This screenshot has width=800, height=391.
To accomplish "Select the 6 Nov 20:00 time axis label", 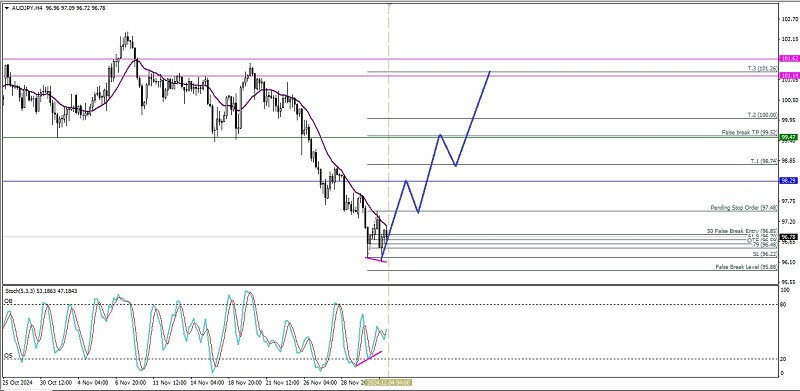I will point(132,382).
